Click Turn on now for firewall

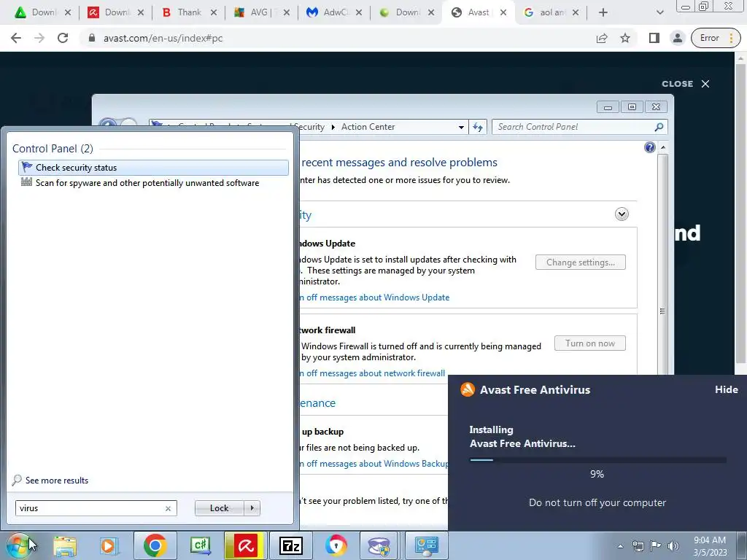(x=589, y=343)
